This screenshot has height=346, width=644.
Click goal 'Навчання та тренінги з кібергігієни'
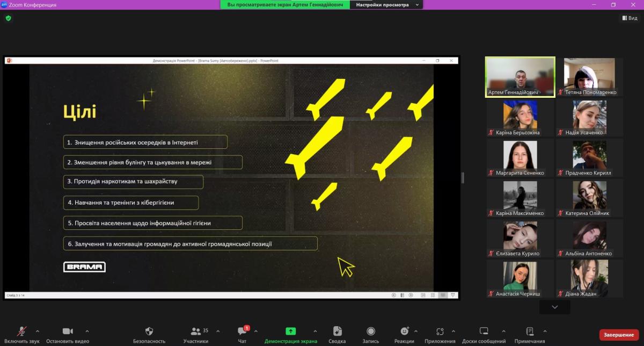pos(131,203)
